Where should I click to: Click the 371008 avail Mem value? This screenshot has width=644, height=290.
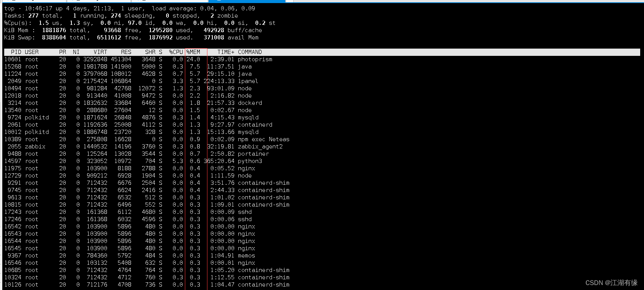(x=214, y=37)
